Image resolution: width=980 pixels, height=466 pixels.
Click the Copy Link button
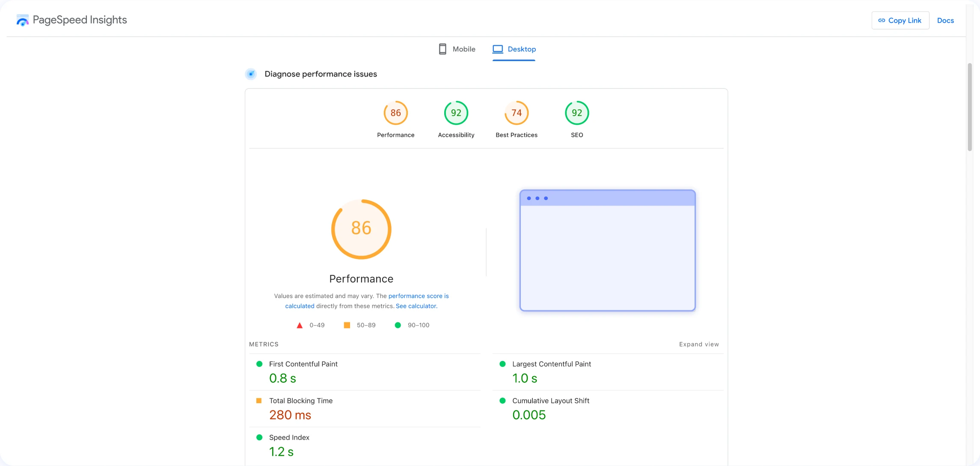tap(900, 21)
